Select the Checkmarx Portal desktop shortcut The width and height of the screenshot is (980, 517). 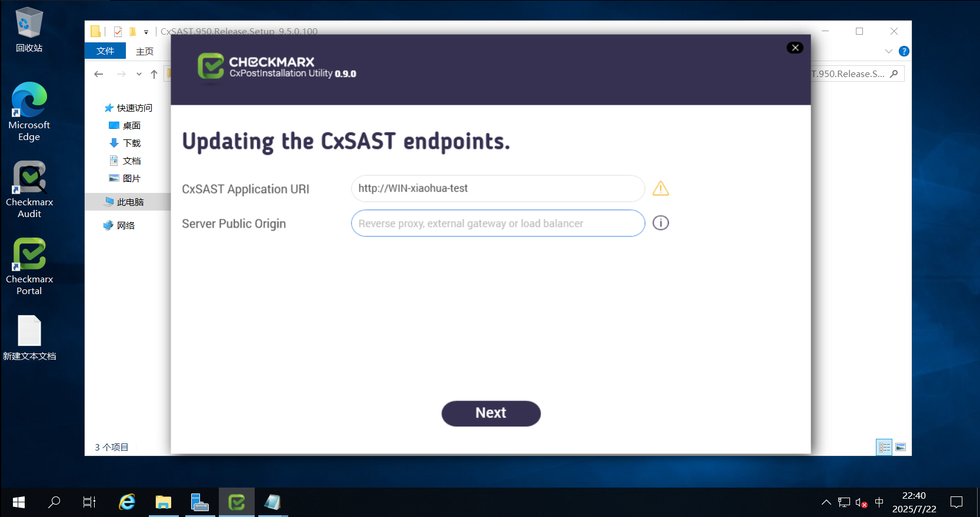tap(29, 266)
